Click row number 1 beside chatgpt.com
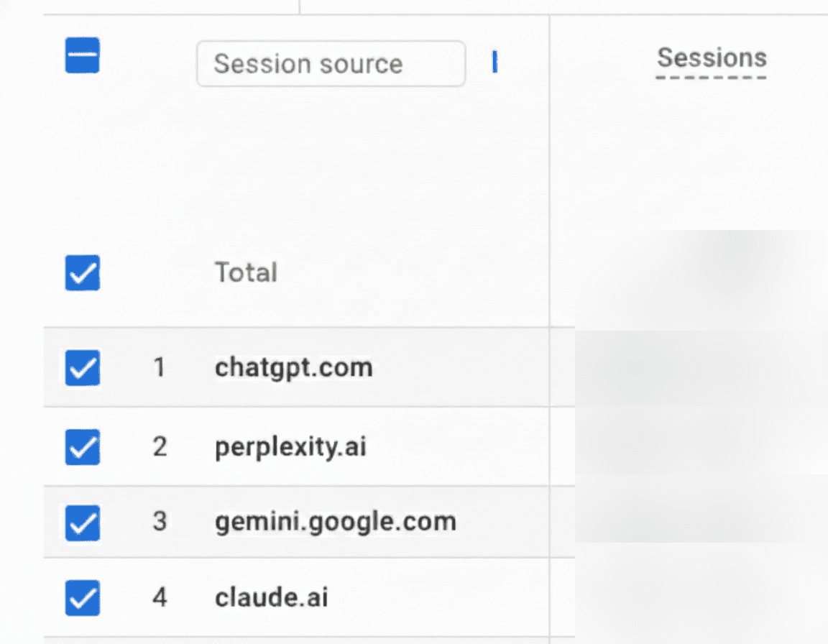The width and height of the screenshot is (828, 644). click(x=159, y=367)
